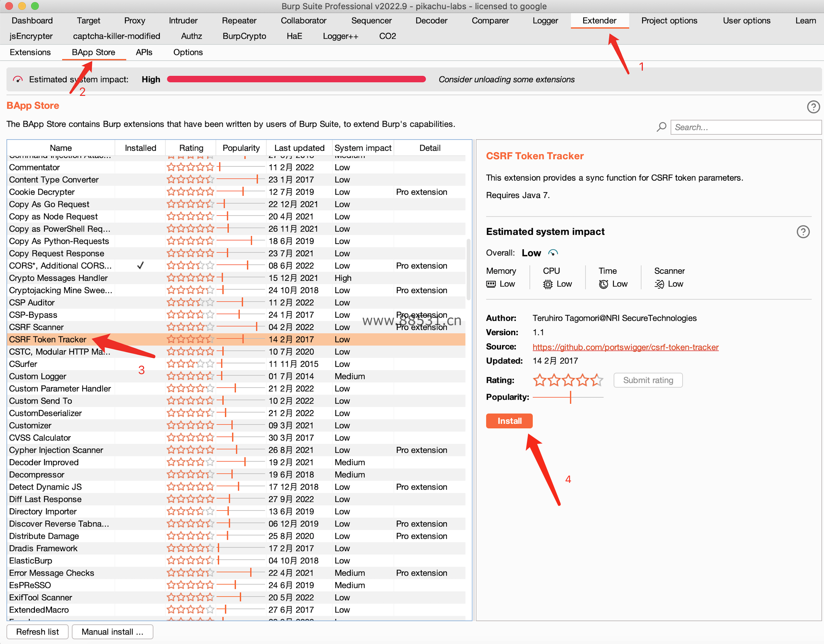Select the EsPReSSO row
824x644 pixels.
[236, 585]
